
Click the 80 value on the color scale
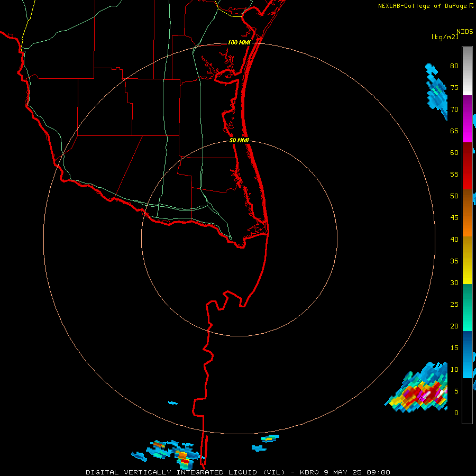454,66
